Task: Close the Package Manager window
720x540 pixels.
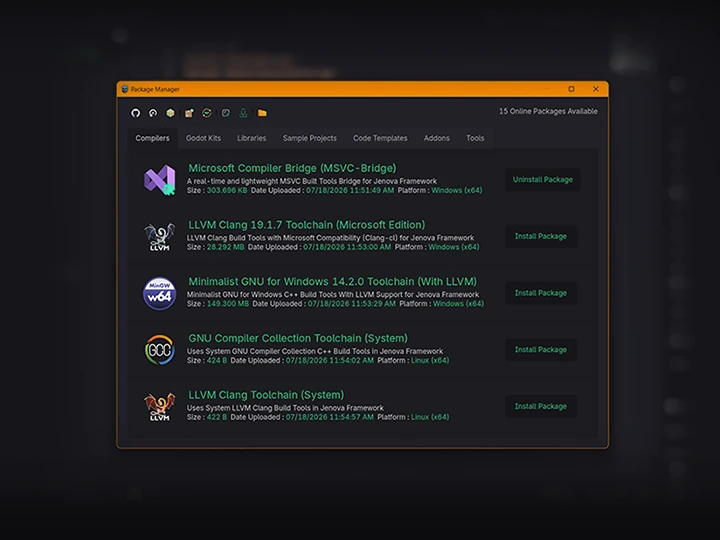Action: [596, 89]
